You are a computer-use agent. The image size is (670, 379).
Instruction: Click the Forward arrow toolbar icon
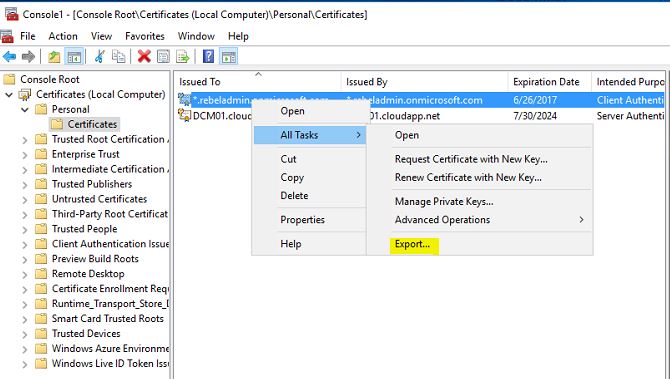[28, 56]
